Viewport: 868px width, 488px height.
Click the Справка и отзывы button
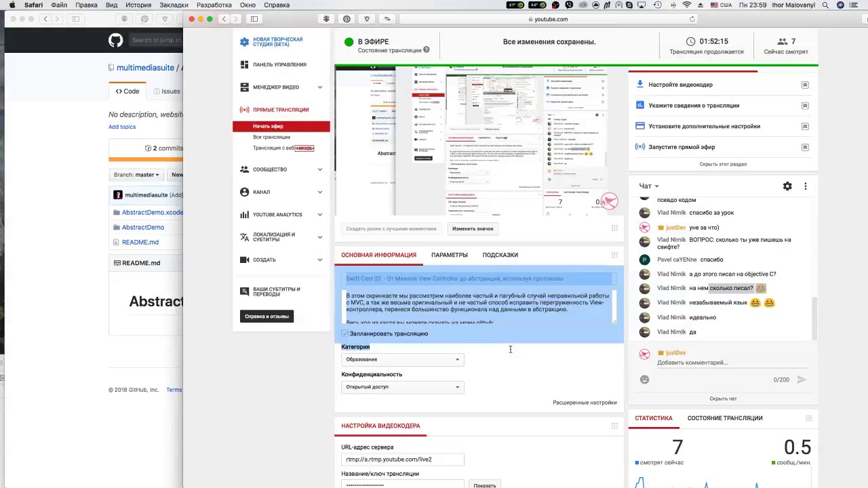tap(267, 317)
